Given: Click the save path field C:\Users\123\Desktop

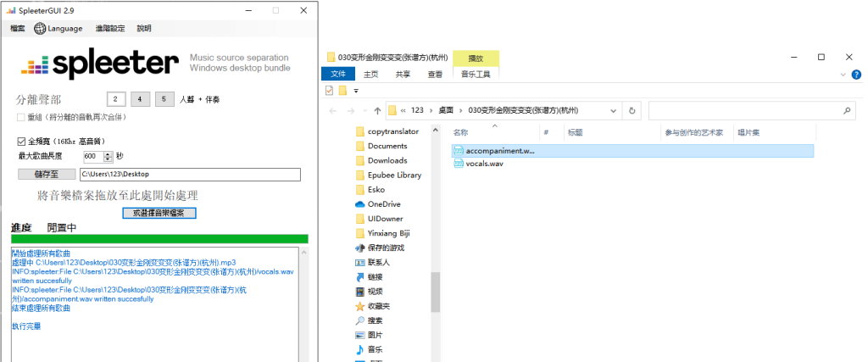Looking at the screenshot, I should point(191,175).
